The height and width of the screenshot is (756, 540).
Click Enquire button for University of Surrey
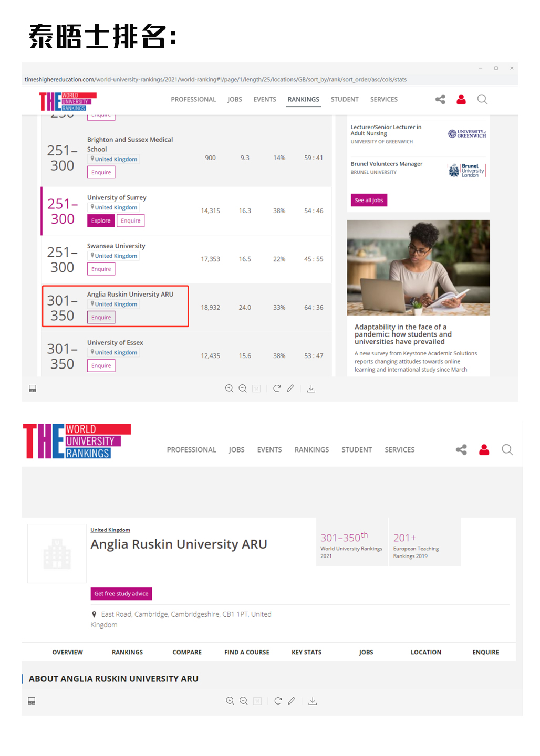(131, 220)
